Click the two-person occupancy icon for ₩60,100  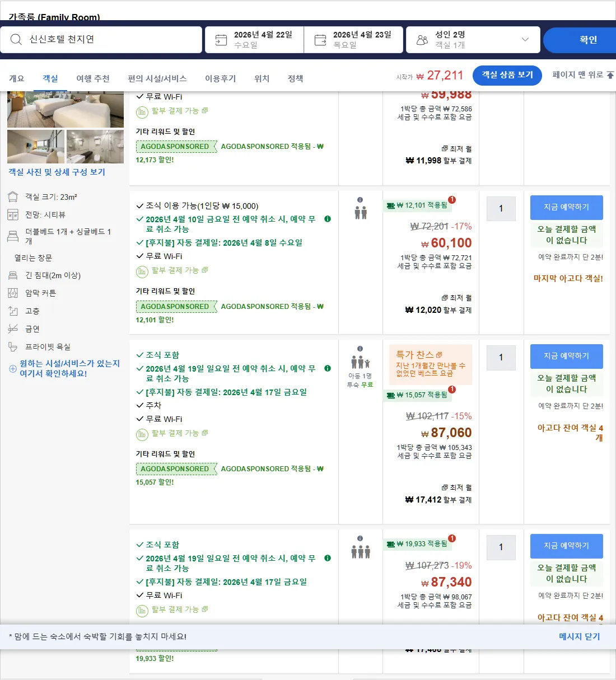361,213
